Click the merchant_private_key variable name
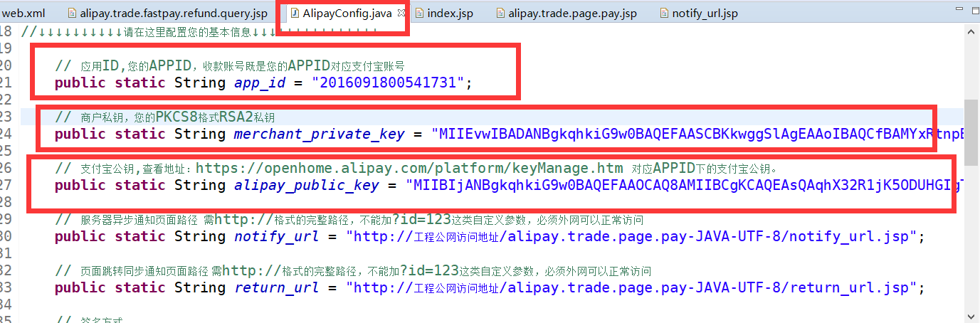The width and height of the screenshot is (980, 323). [320, 134]
